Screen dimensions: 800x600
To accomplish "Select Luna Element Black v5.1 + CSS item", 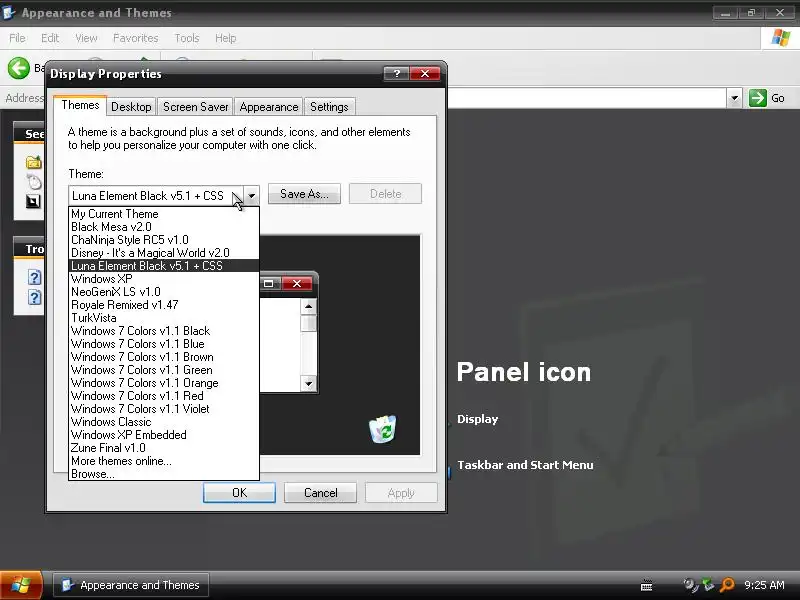I will pos(164,266).
